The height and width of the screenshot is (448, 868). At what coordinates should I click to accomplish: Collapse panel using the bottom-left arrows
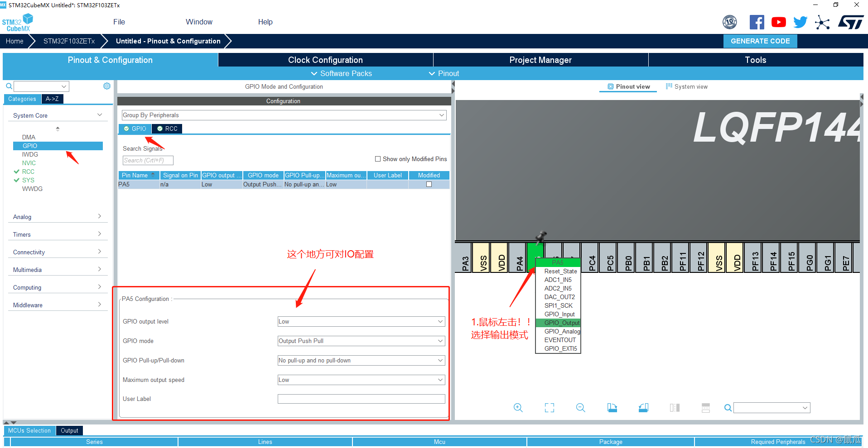click(x=10, y=423)
